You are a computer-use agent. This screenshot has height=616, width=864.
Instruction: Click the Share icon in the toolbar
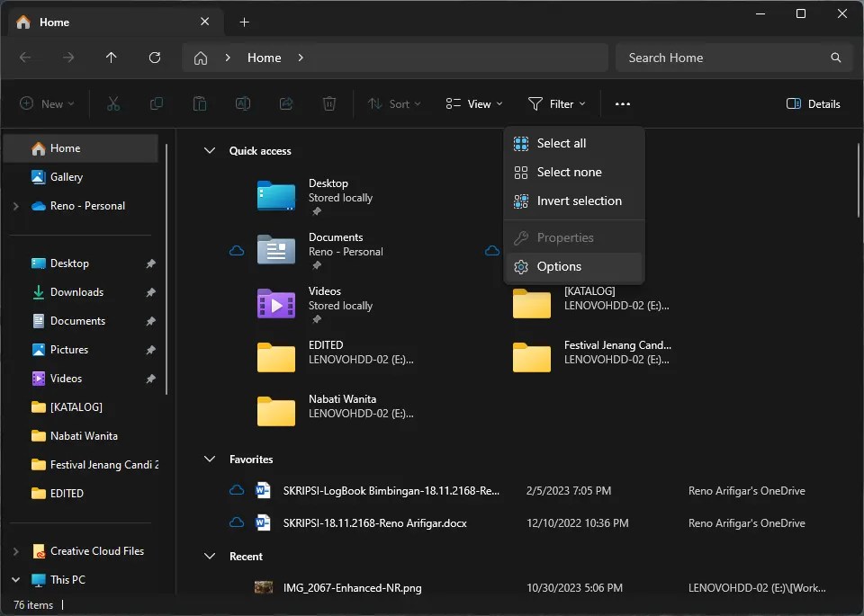(286, 103)
